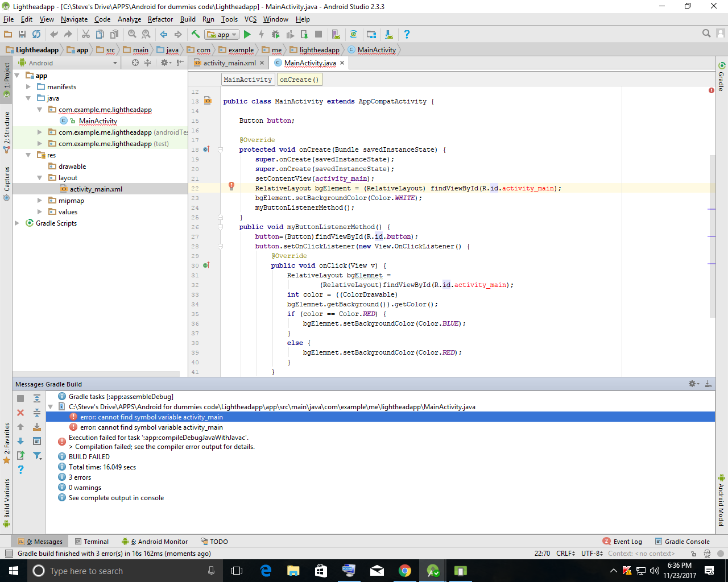Click Expand All in the Messages panel
This screenshot has width=728, height=582.
[x=37, y=398]
